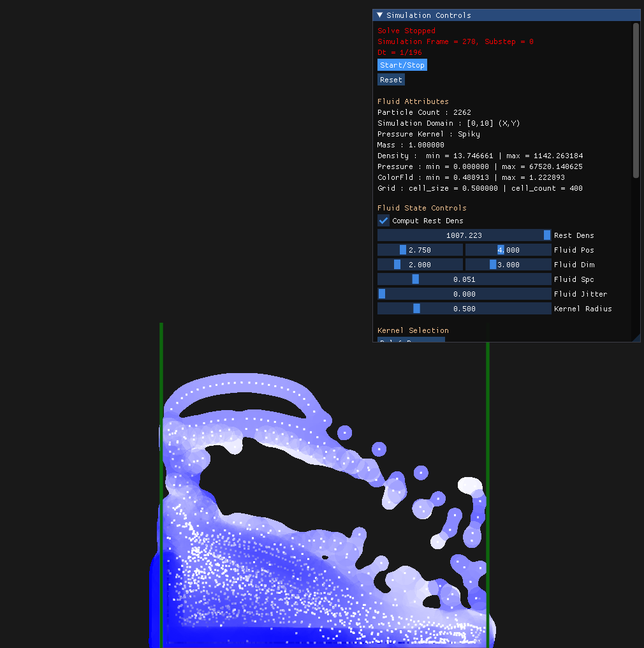Reset the simulation with the Reset button
This screenshot has width=644, height=648.
coord(391,80)
